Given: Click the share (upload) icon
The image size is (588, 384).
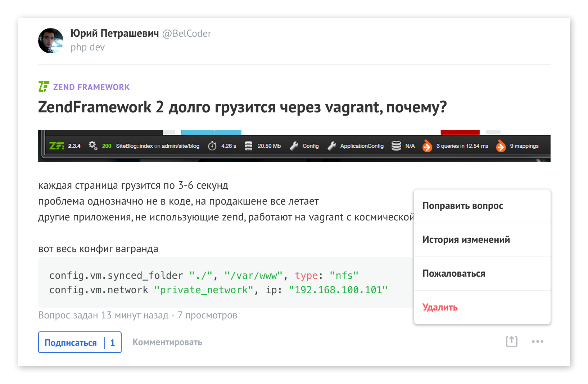Looking at the screenshot, I should pyautogui.click(x=511, y=341).
